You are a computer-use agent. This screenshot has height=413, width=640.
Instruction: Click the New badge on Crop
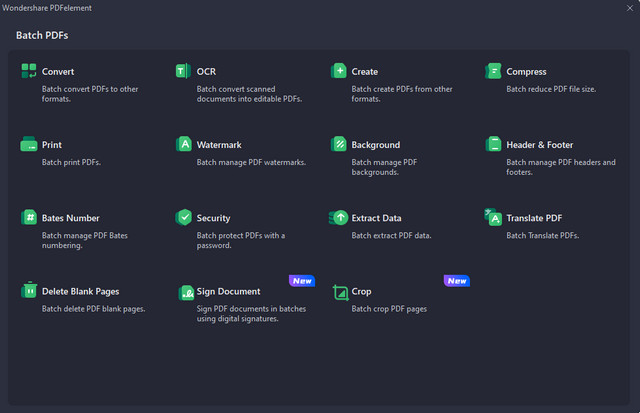click(x=457, y=281)
